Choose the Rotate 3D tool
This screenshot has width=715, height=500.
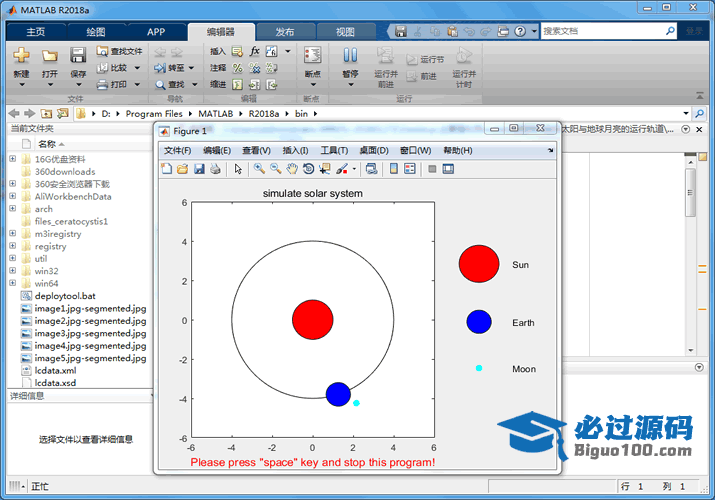pyautogui.click(x=308, y=169)
